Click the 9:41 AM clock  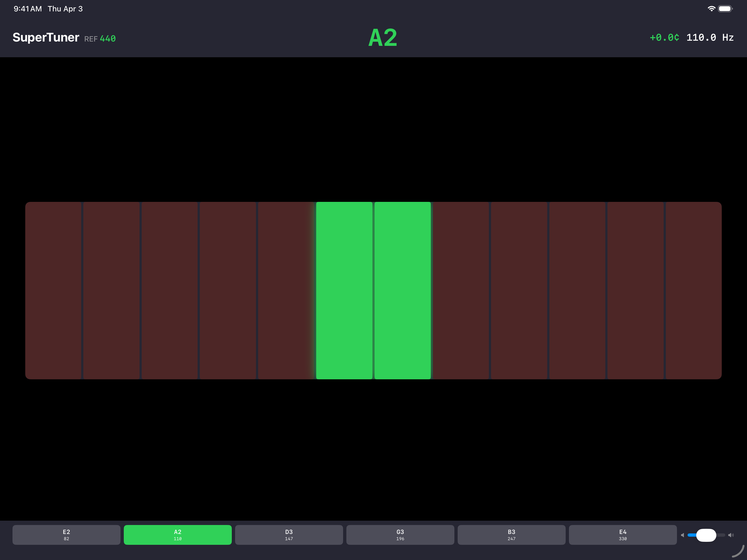click(x=28, y=9)
